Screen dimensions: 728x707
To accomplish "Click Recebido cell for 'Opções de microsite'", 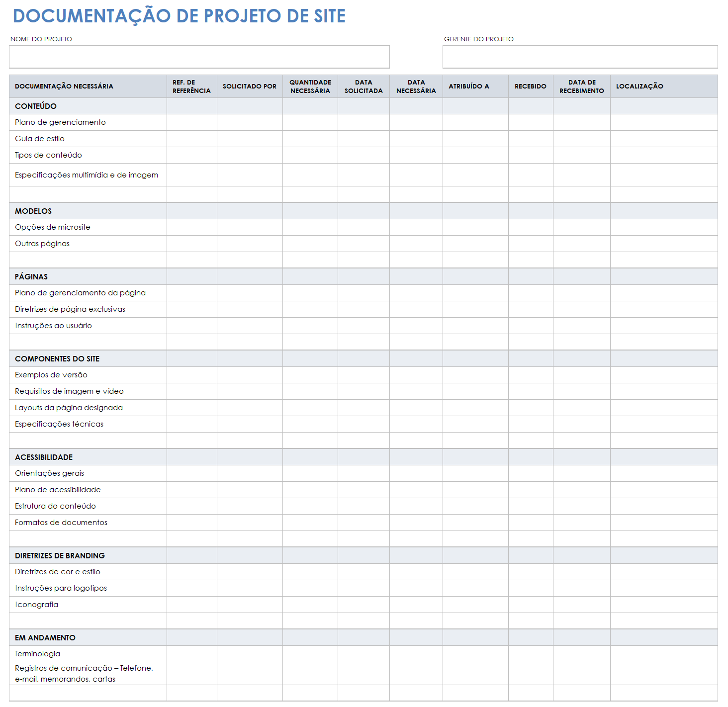I will 531,227.
